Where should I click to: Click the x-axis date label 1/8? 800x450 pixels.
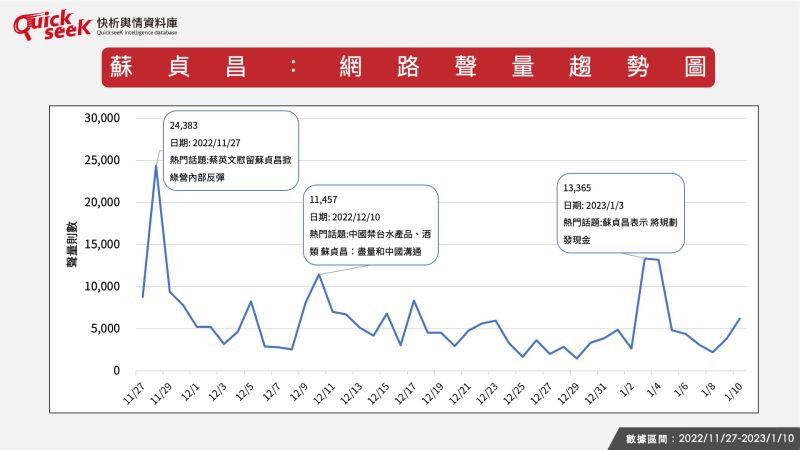pyautogui.click(x=708, y=390)
